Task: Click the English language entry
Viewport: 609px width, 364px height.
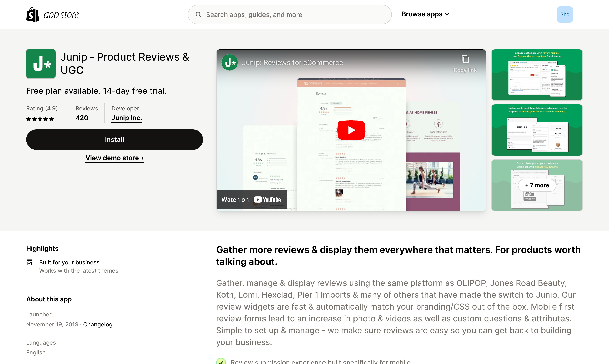Action: pos(36,352)
